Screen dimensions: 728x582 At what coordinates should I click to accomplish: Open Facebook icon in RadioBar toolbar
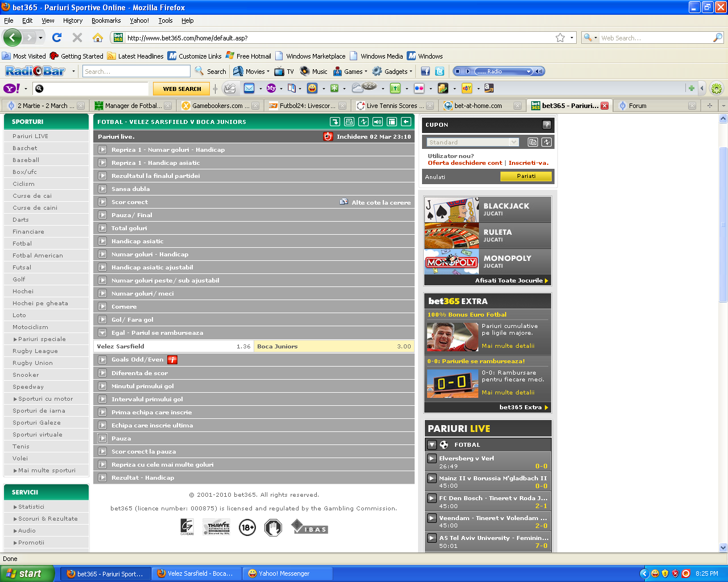(425, 71)
